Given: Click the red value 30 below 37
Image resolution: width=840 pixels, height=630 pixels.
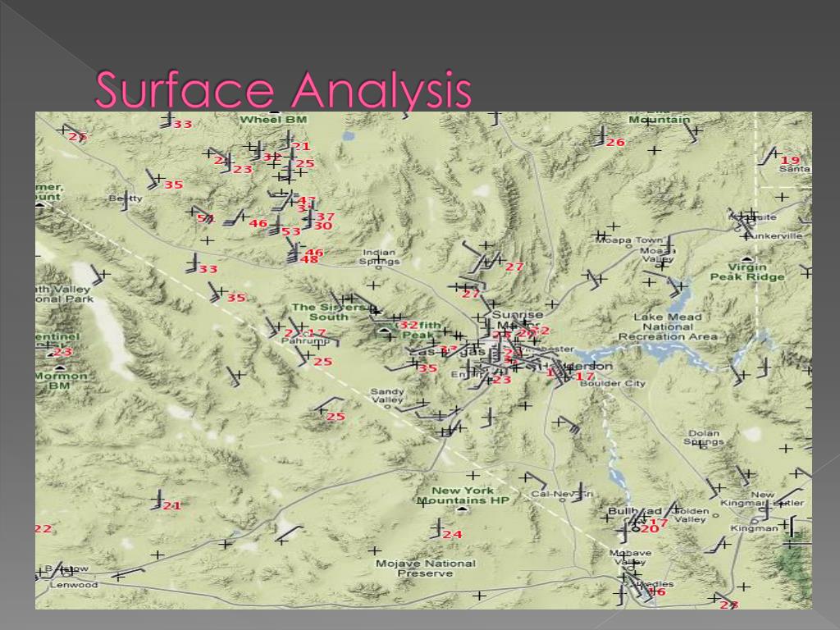Looking at the screenshot, I should tap(322, 226).
